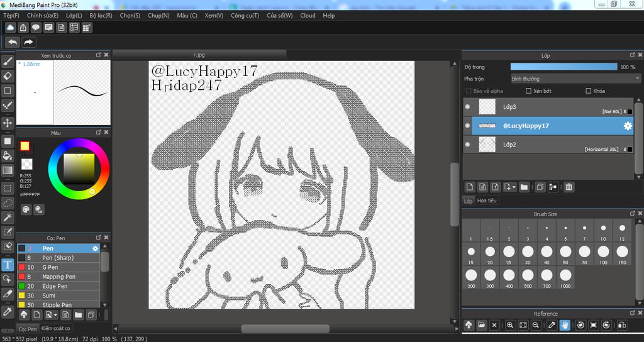Select the Lớp2 layer row
This screenshot has height=342, width=644.
coord(548,145)
